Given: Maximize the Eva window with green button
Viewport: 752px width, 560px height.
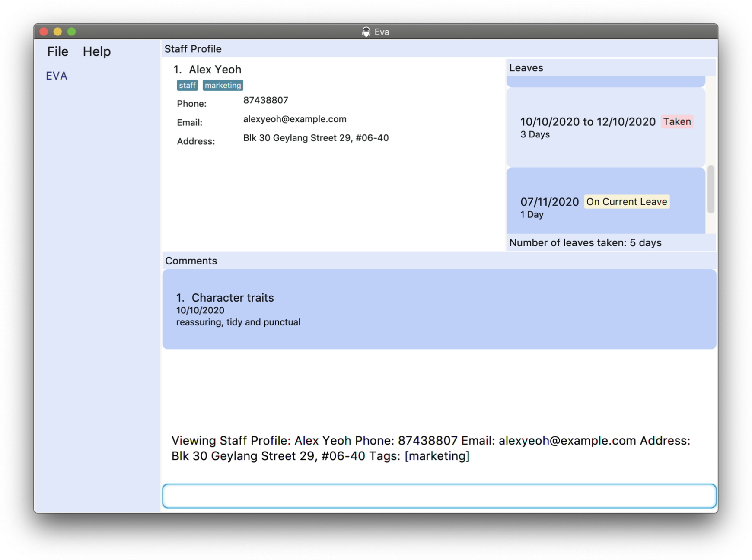Looking at the screenshot, I should coord(72,32).
